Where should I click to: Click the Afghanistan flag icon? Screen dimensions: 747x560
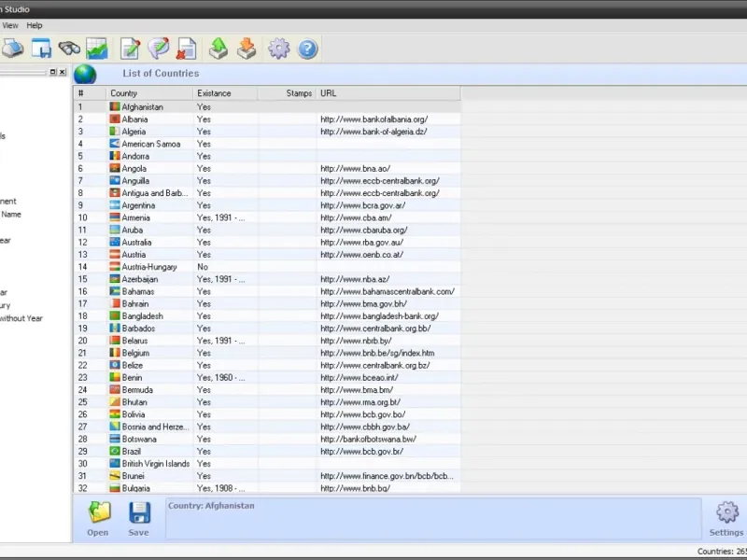[x=115, y=106]
